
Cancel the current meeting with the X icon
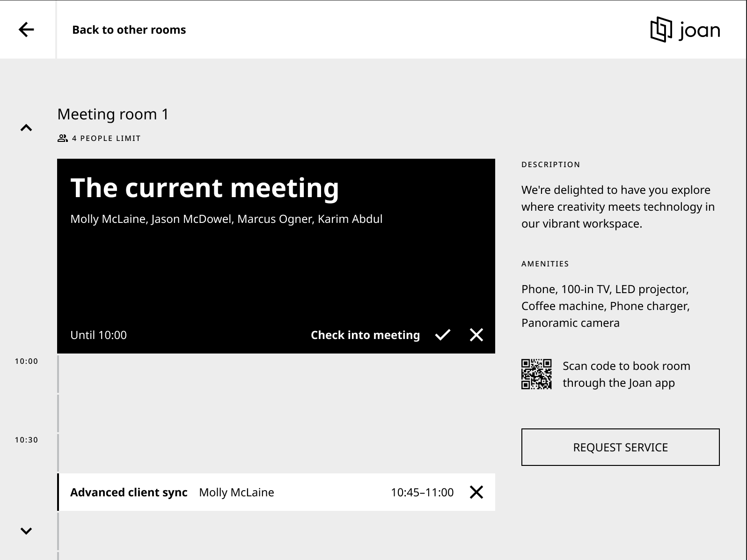(x=476, y=335)
